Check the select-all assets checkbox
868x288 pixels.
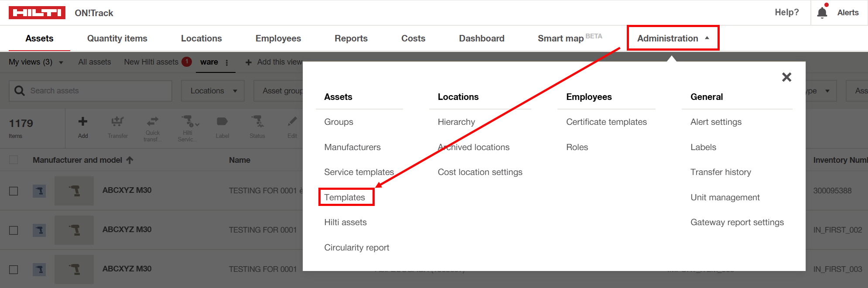[14, 160]
